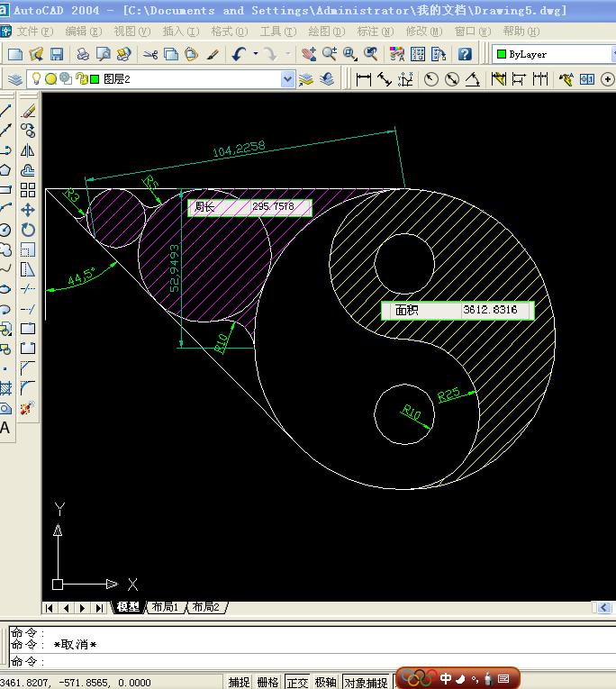
Task: Click the Copy to clipboard icon
Action: pyautogui.click(x=170, y=54)
